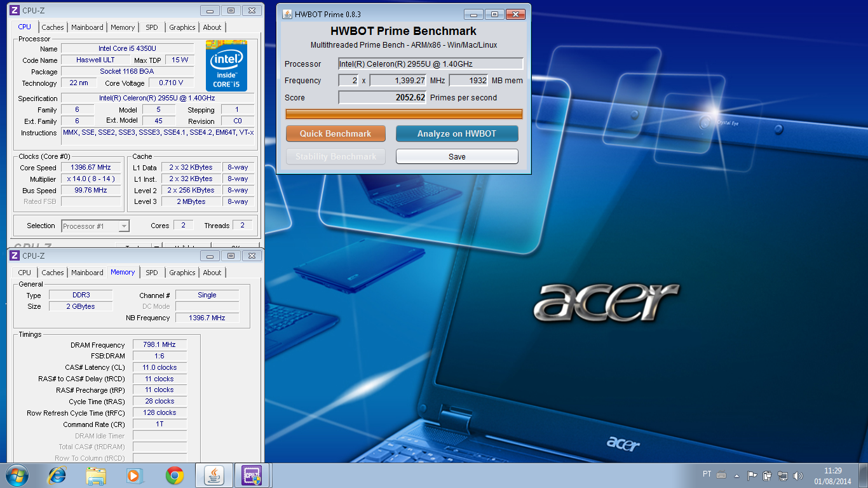This screenshot has height=488, width=868.
Task: Click the CPU-Z title bar icon of the Memory window
Action: [x=15, y=255]
